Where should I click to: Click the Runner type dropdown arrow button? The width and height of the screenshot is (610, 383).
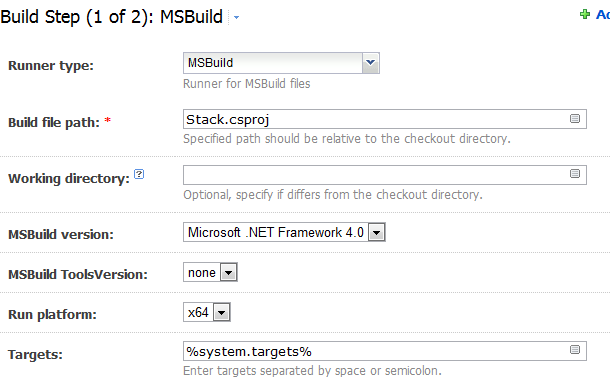[x=371, y=63]
